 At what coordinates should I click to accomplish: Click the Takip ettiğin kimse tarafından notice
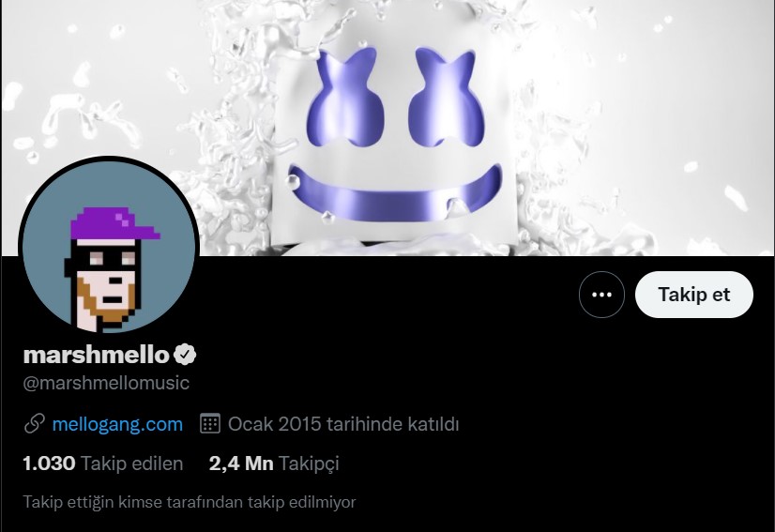[190, 502]
